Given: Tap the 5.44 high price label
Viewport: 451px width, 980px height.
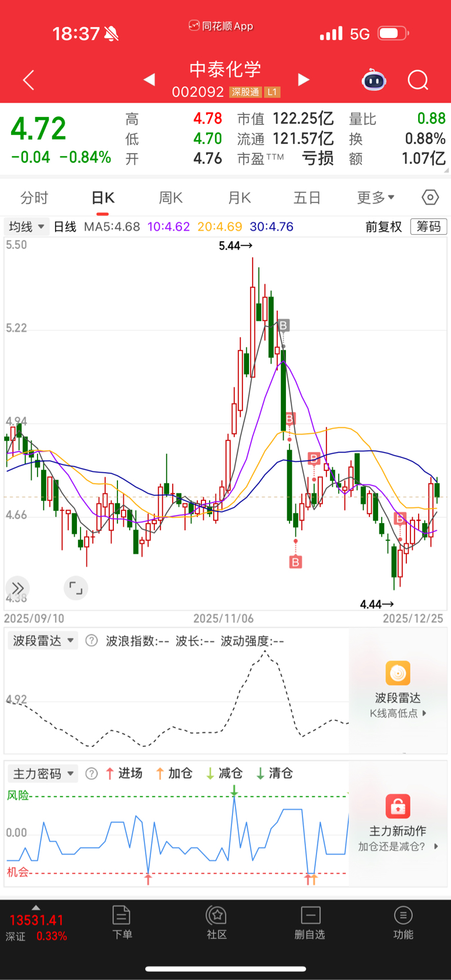Looking at the screenshot, I should 235,246.
